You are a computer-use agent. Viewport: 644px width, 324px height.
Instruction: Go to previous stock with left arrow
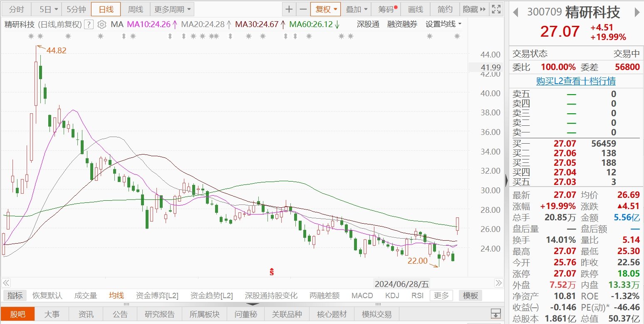(x=516, y=12)
